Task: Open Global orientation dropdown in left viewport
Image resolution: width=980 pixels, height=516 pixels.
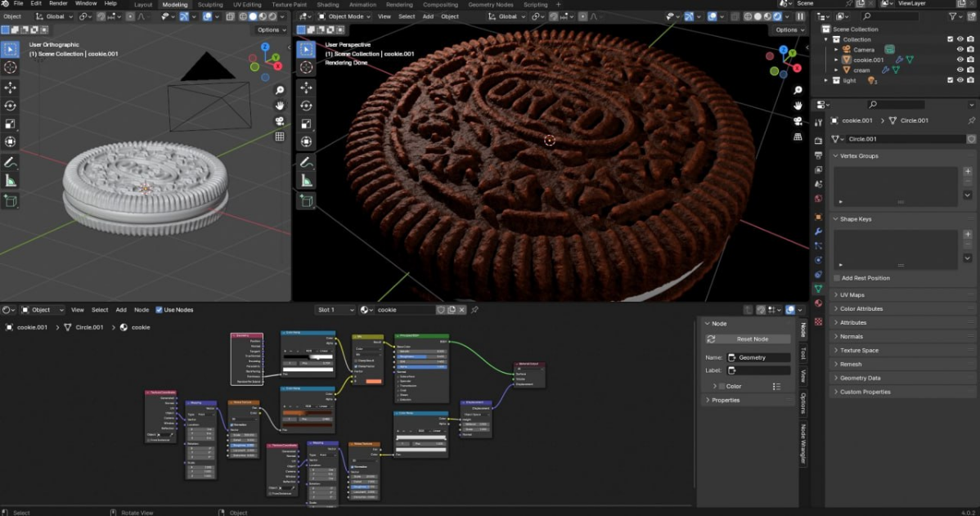Action: point(54,17)
